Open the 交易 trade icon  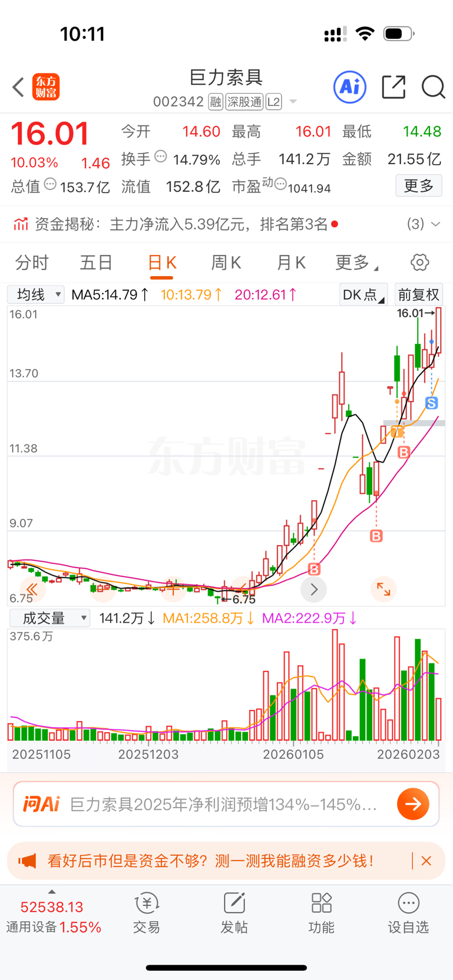[x=147, y=912]
